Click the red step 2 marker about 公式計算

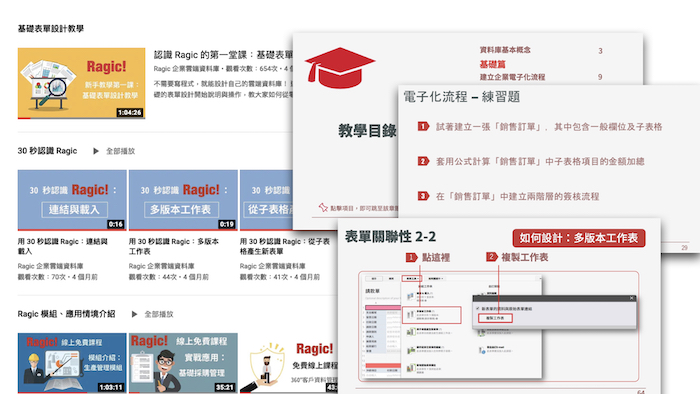coord(423,161)
